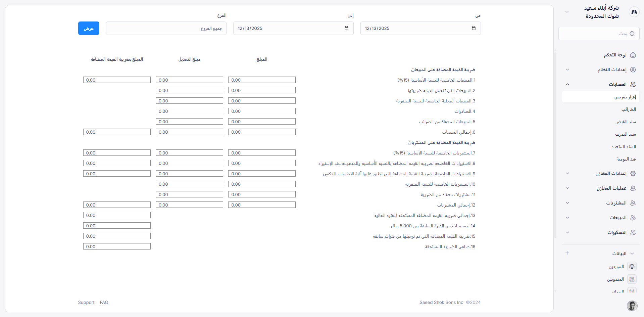The width and height of the screenshot is (644, 317).
Task: Click the المشتريات sidebar icon
Action: [x=633, y=203]
